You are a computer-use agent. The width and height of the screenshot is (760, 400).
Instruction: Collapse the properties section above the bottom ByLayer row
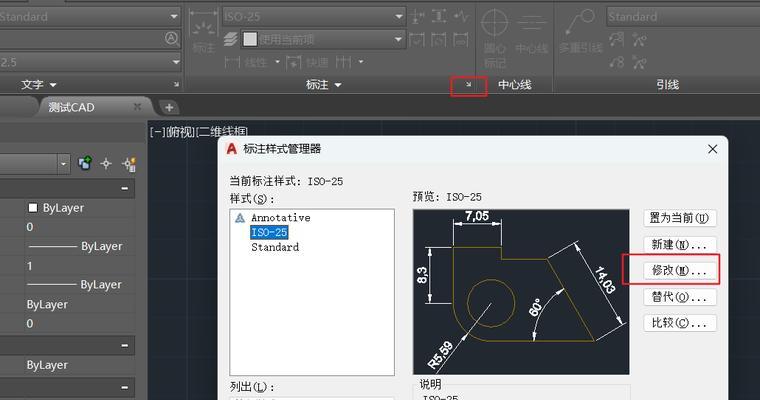(x=125, y=345)
